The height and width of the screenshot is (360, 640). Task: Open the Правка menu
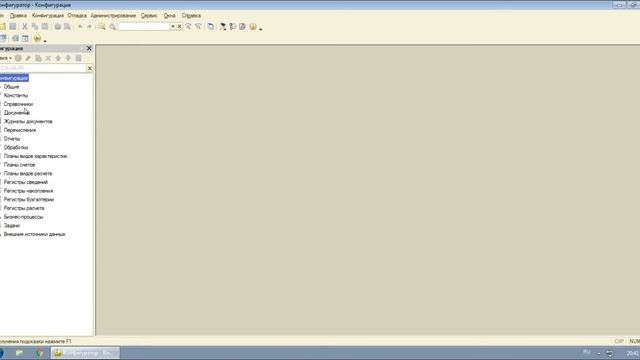[18, 16]
